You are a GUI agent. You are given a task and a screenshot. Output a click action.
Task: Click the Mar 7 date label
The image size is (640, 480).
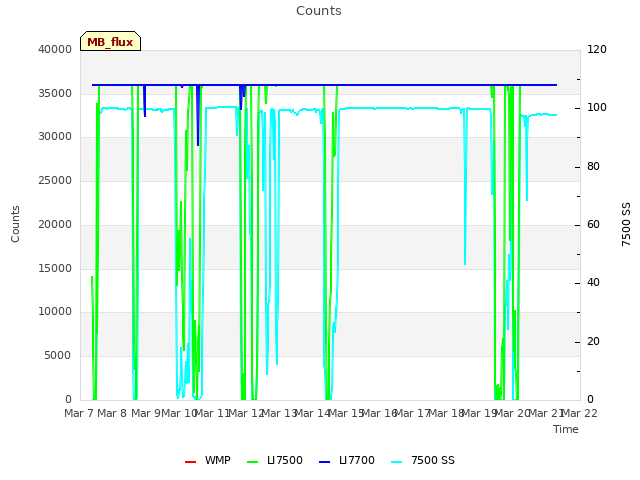click(79, 413)
